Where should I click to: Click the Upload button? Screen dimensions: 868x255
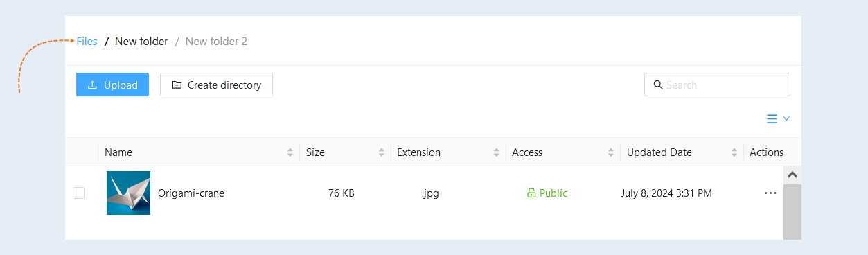[112, 85]
